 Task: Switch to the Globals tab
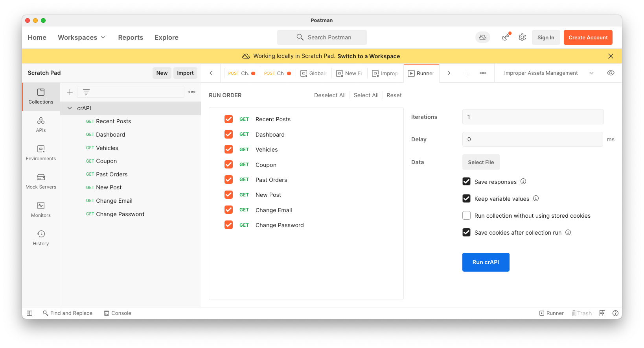314,73
